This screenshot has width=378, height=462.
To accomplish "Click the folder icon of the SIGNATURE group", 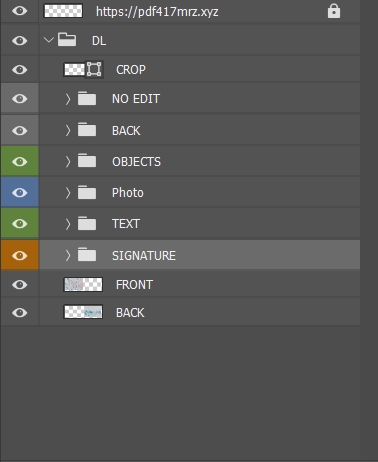I will click(87, 255).
